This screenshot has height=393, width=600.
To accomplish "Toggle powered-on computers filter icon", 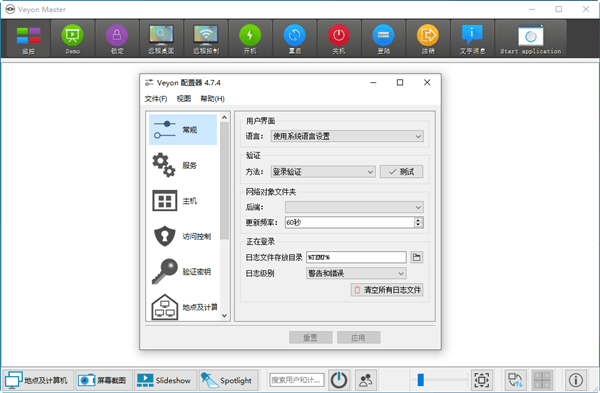I will click(x=339, y=380).
